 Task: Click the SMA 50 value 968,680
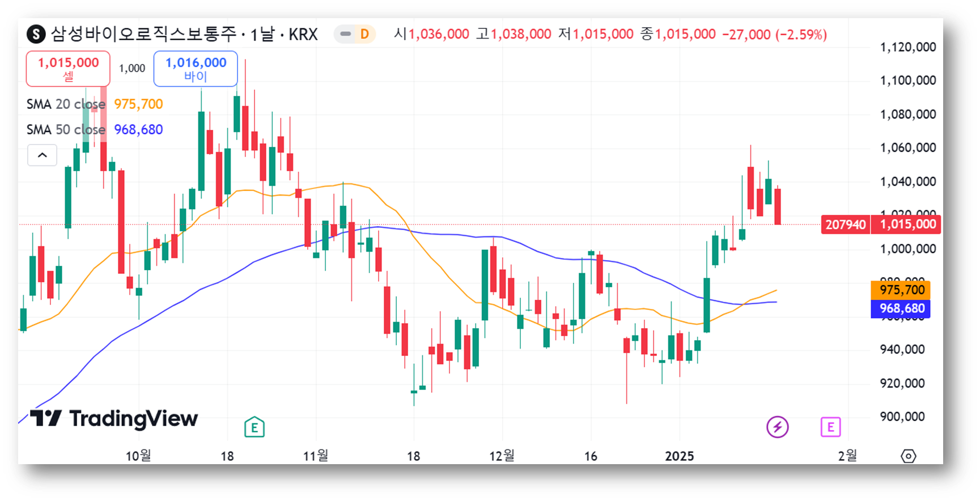point(138,130)
